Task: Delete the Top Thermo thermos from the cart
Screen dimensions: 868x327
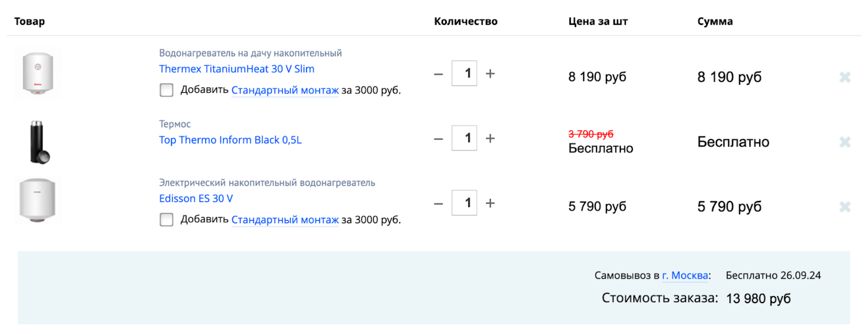Action: point(845,142)
